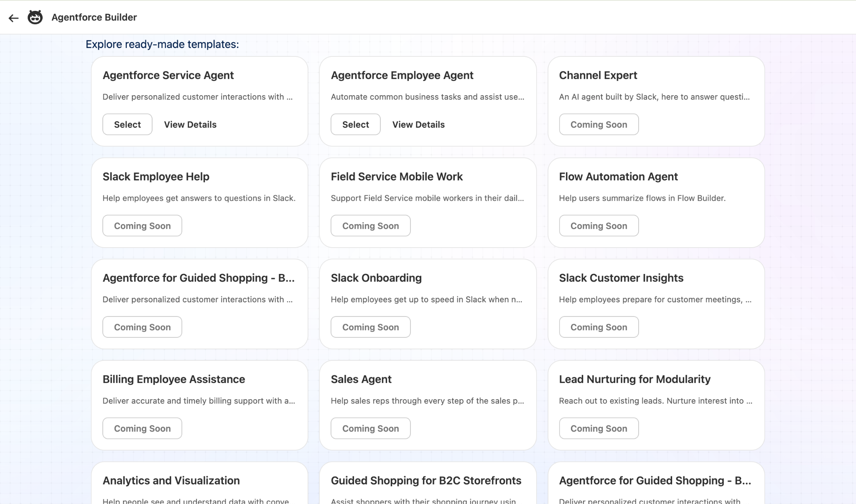Click the 'Field Service Mobile Work' title

(x=397, y=177)
